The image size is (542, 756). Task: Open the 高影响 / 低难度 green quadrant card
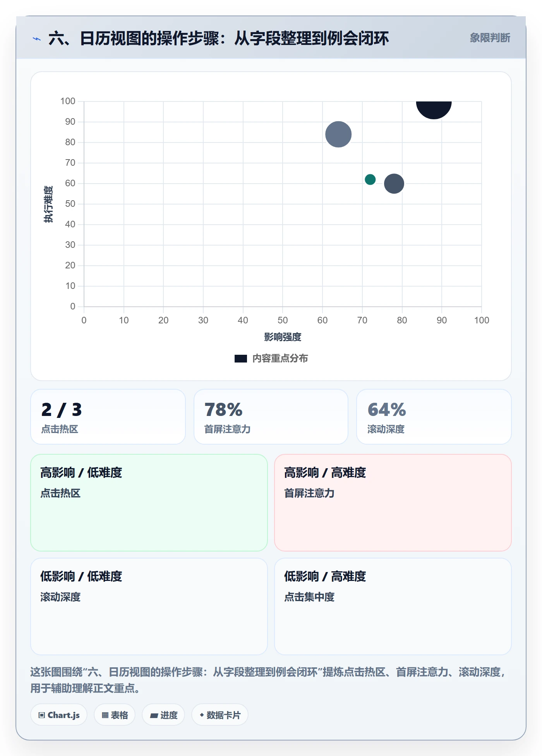click(149, 503)
